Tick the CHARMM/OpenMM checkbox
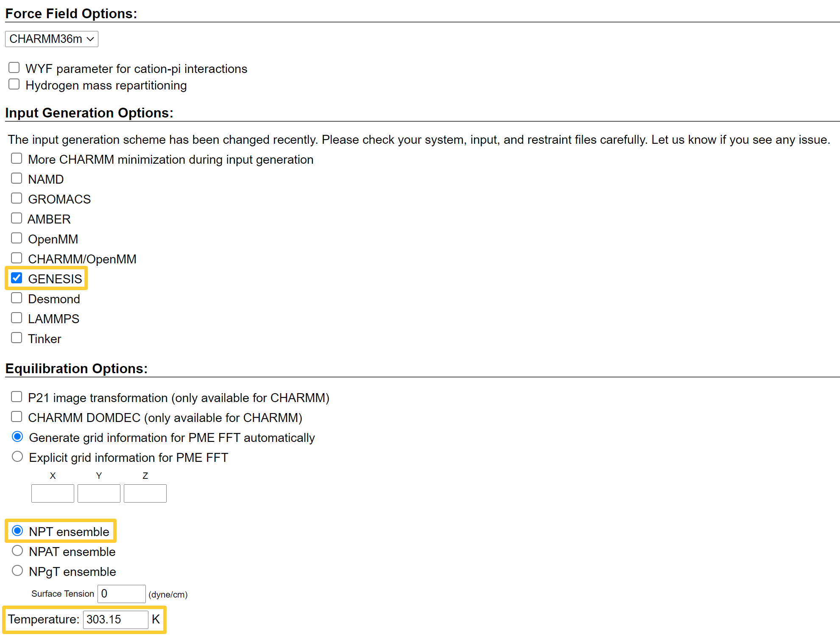The image size is (840, 637). point(17,258)
